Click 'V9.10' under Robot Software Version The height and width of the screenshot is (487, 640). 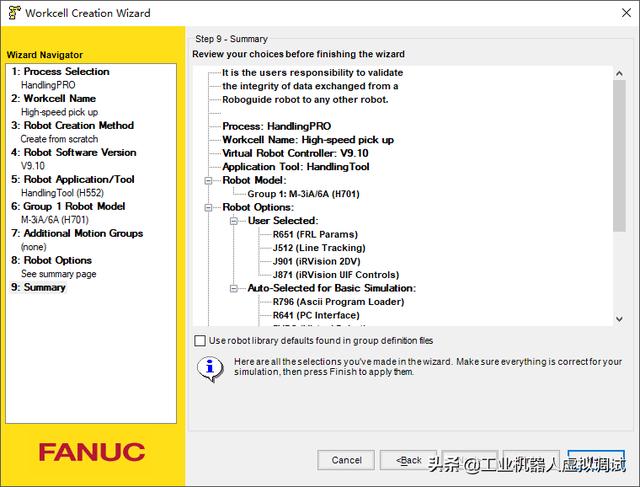pos(33,166)
